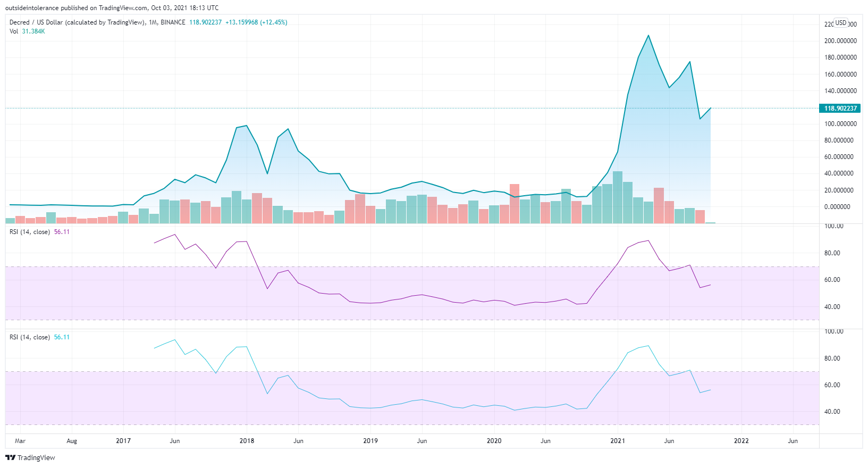Screen dimensions: 868x467
Task: Click the tallest green volume bar in 2021
Action: click(x=618, y=197)
